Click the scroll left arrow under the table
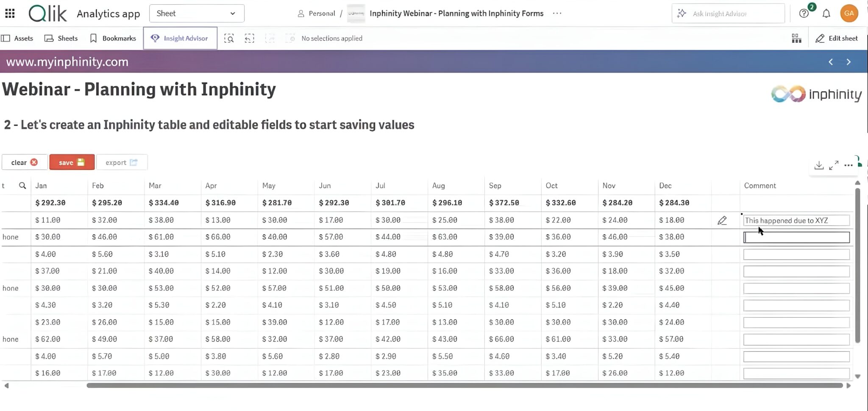The height and width of the screenshot is (411, 868). click(6, 386)
